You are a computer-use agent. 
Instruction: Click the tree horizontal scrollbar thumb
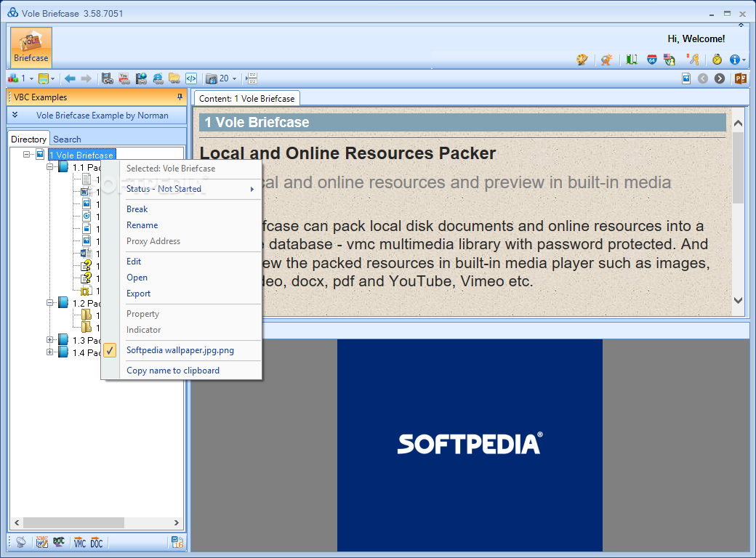click(73, 522)
